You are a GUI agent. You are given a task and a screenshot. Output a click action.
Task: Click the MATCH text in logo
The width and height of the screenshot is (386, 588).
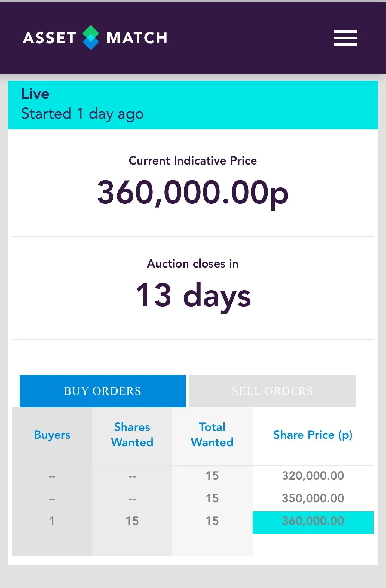pyautogui.click(x=137, y=38)
